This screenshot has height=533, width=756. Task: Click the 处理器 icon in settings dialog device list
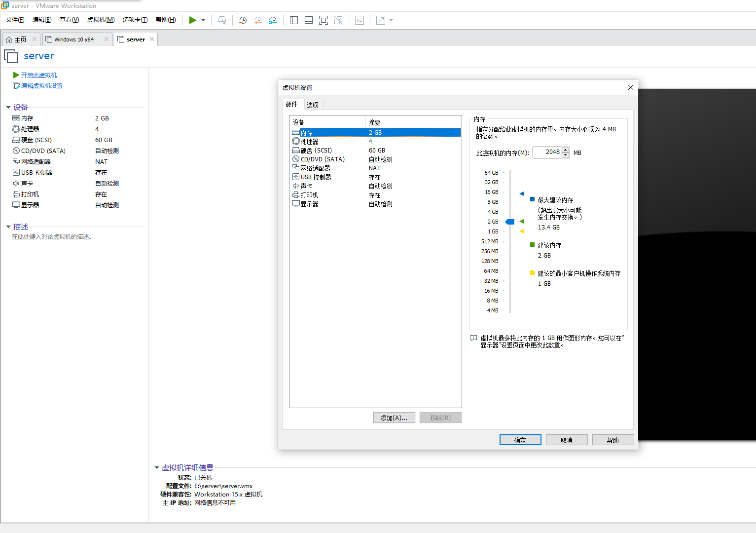(x=296, y=141)
